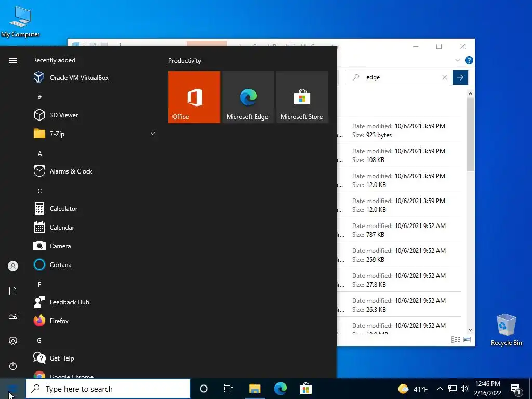
Task: Open the Camera app
Action: point(52,246)
